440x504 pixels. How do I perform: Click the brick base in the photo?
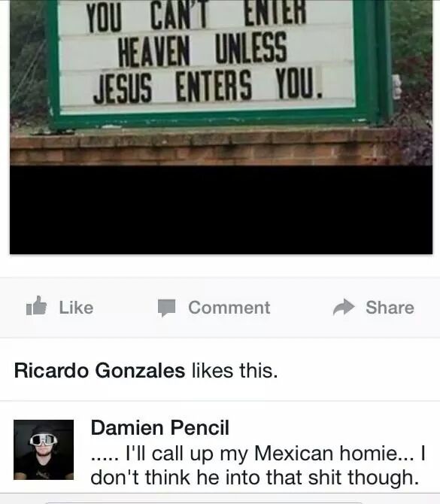(x=205, y=147)
